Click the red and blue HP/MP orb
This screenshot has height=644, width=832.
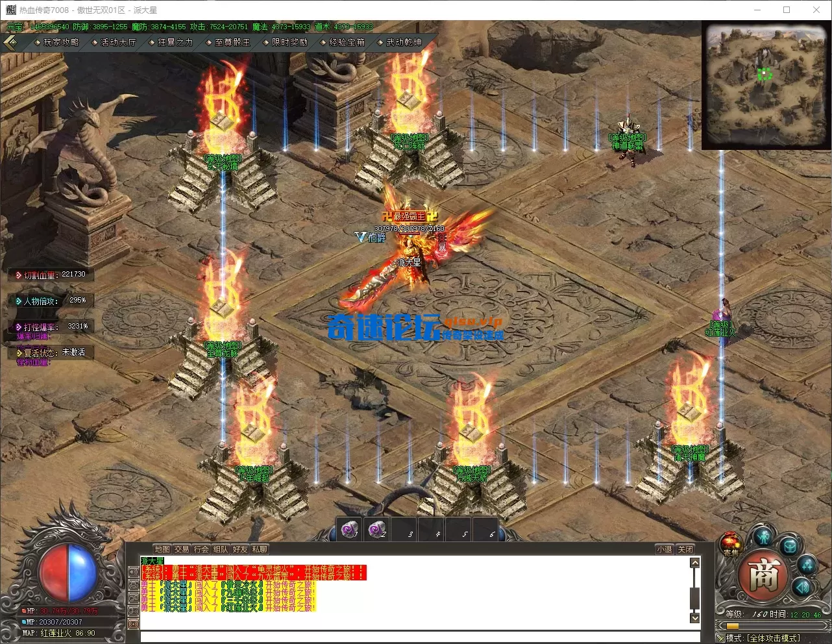click(68, 571)
